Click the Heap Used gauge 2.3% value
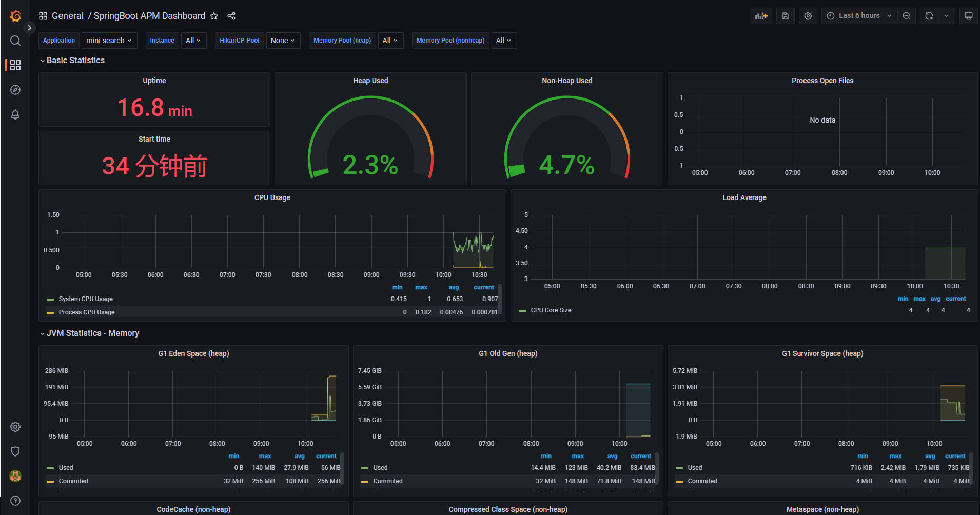 (x=370, y=165)
